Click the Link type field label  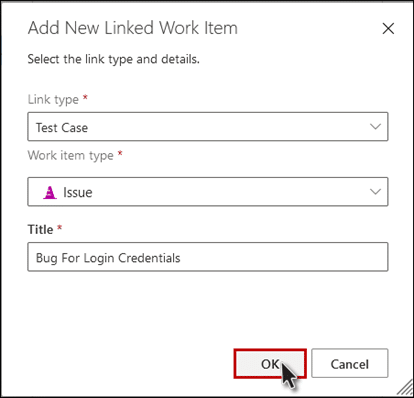[53, 99]
